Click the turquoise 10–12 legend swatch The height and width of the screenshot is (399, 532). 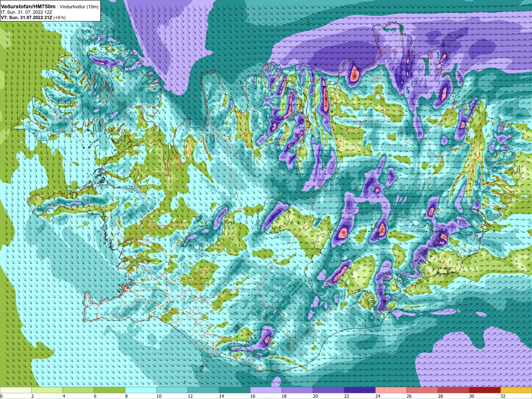(x=172, y=390)
